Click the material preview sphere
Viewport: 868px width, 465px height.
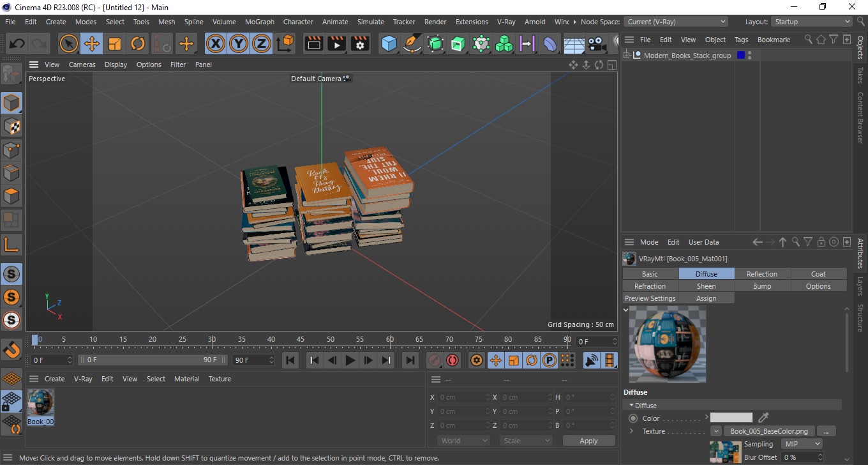click(x=668, y=344)
